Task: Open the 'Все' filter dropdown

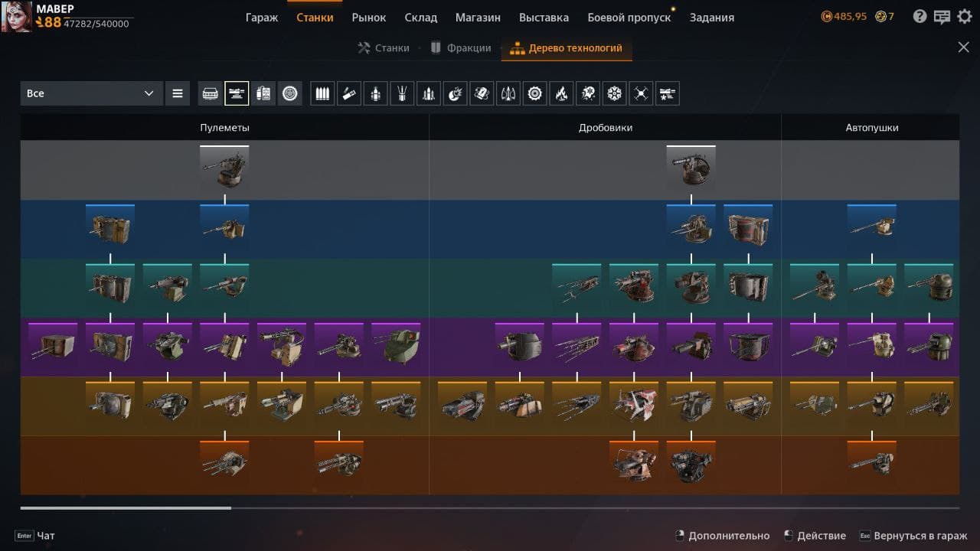Action: pos(91,93)
